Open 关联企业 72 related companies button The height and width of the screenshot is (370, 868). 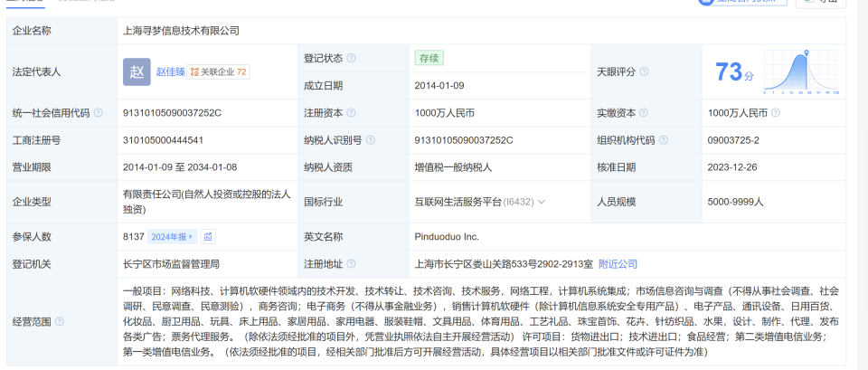pyautogui.click(x=218, y=72)
